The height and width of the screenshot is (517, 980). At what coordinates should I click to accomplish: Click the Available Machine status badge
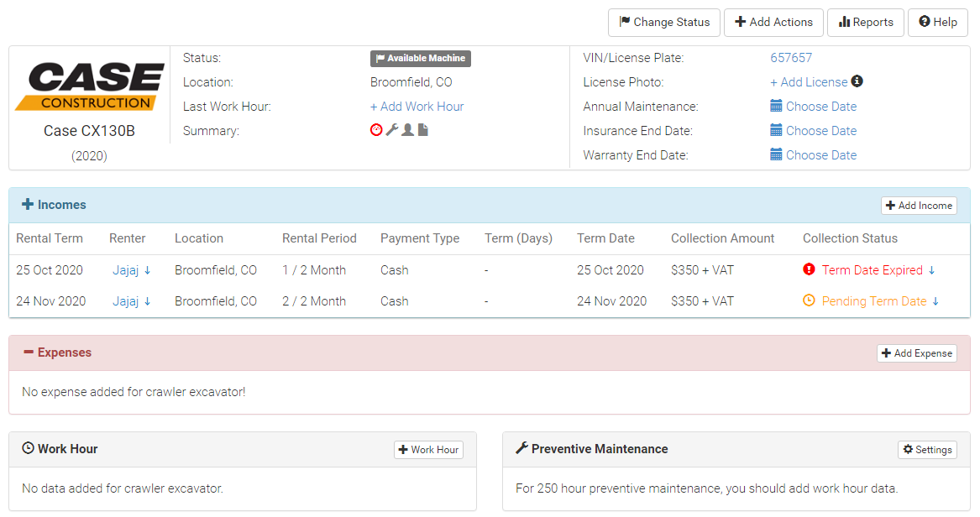tap(420, 59)
